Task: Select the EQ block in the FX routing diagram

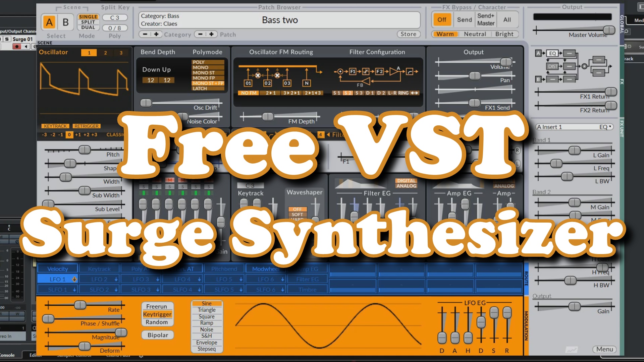Action: pos(552,53)
